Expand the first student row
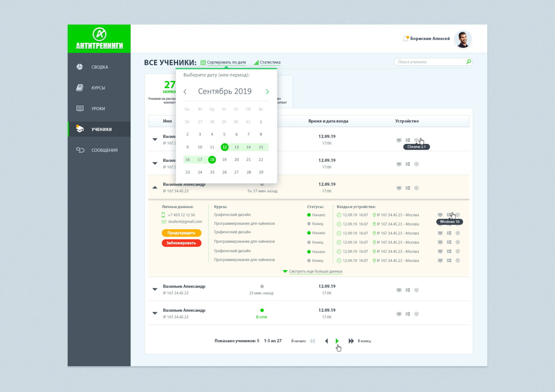This screenshot has height=392, width=555. click(155, 139)
